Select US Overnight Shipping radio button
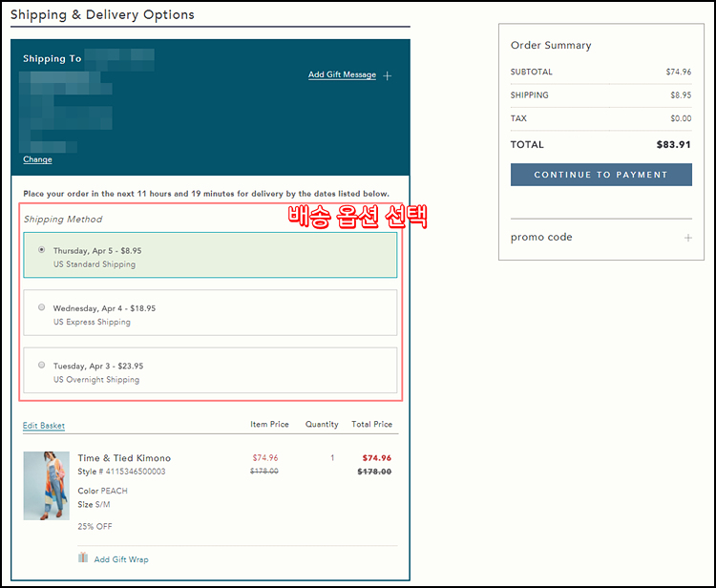 42,365
